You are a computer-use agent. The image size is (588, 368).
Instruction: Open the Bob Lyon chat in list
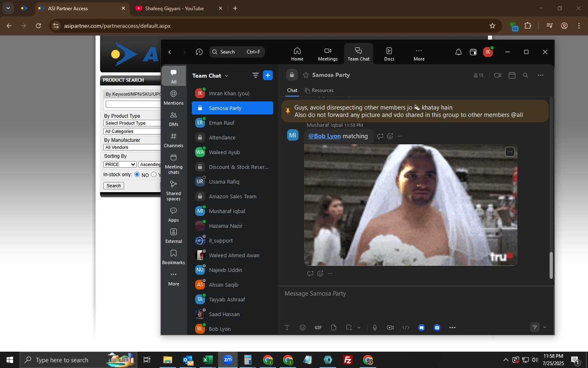tap(232, 329)
